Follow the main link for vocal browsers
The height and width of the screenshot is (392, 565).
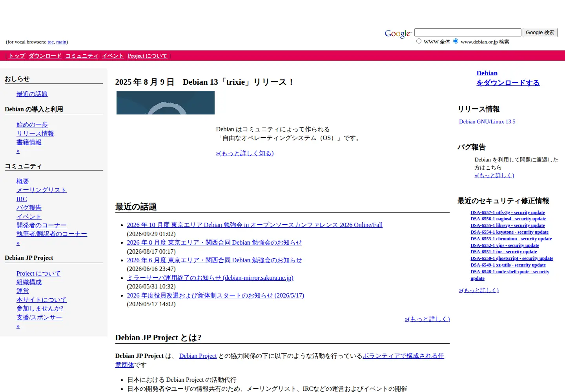click(x=61, y=42)
